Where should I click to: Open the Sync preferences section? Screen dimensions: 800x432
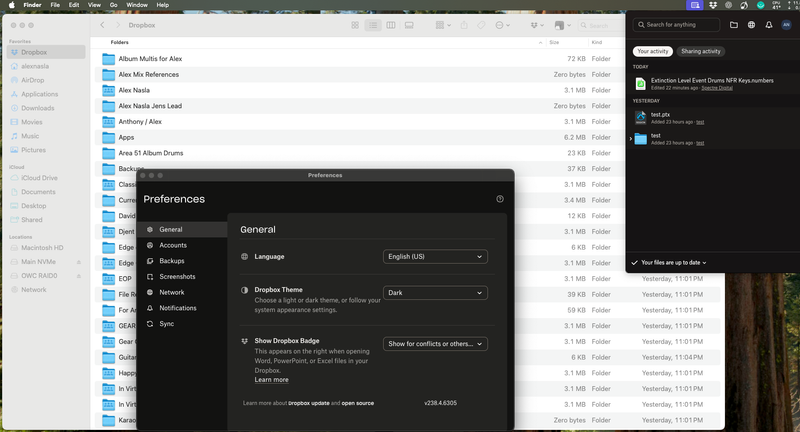coord(166,324)
